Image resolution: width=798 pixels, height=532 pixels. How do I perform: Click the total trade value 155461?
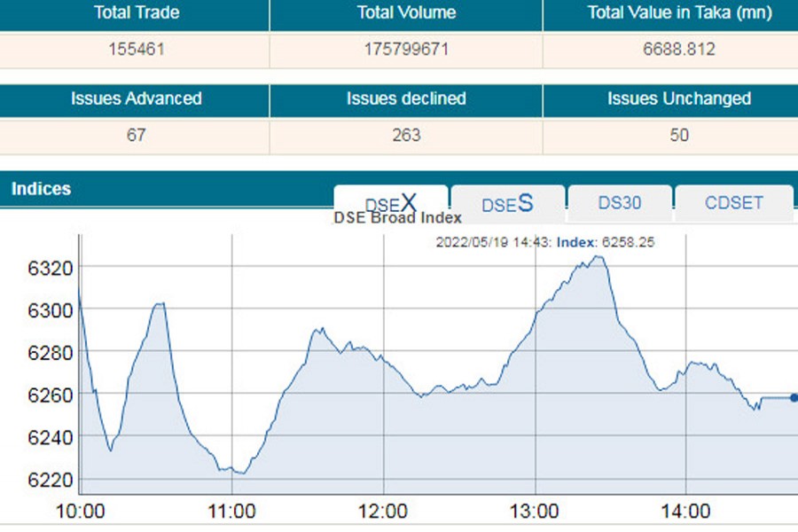pyautogui.click(x=136, y=50)
